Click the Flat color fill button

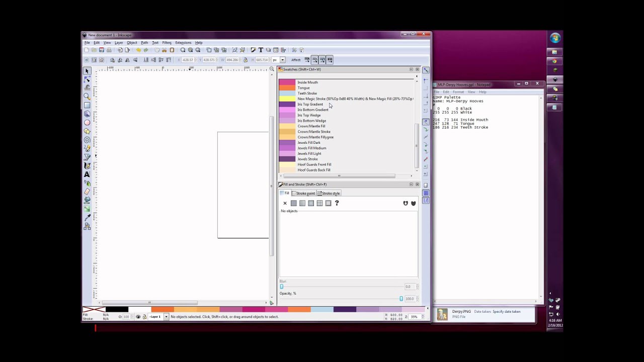click(x=294, y=203)
